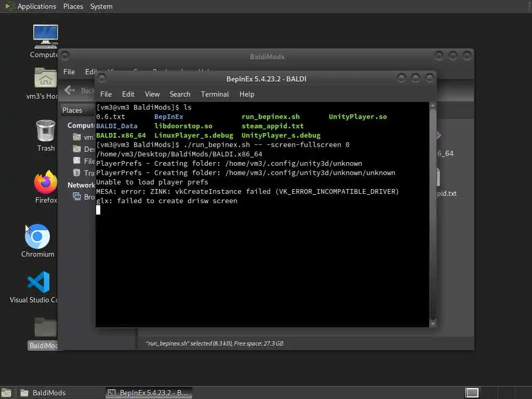The width and height of the screenshot is (532, 399).
Task: Select the File System icon in Places sidebar
Action: (77, 161)
